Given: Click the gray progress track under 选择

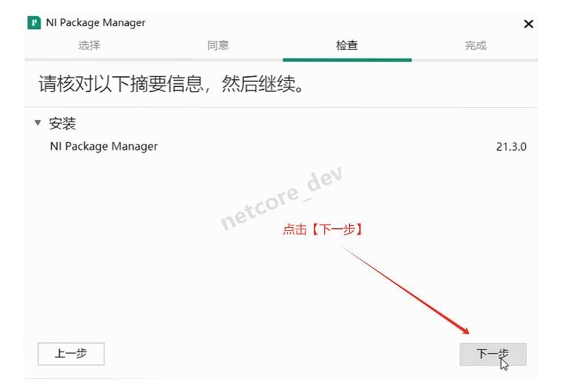Looking at the screenshot, I should point(89,60).
